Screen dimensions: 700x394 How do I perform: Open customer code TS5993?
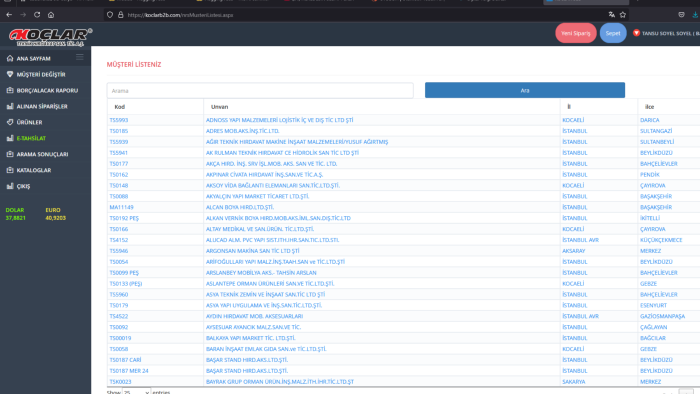119,120
